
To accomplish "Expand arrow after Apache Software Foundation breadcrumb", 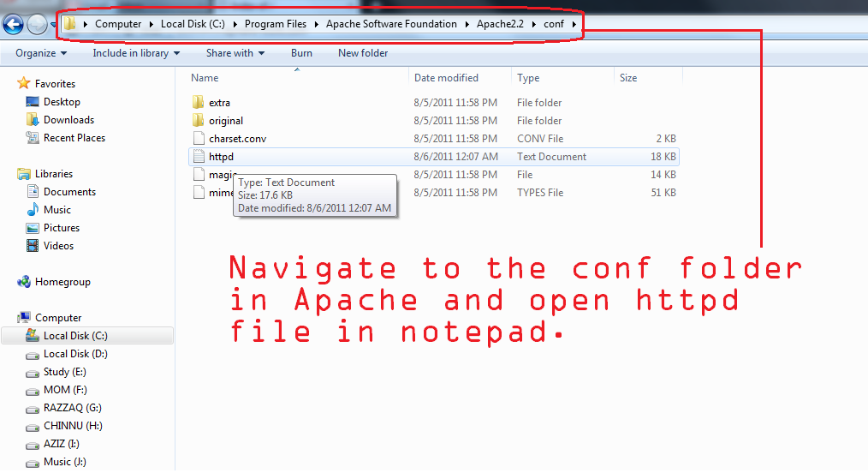I will [467, 24].
